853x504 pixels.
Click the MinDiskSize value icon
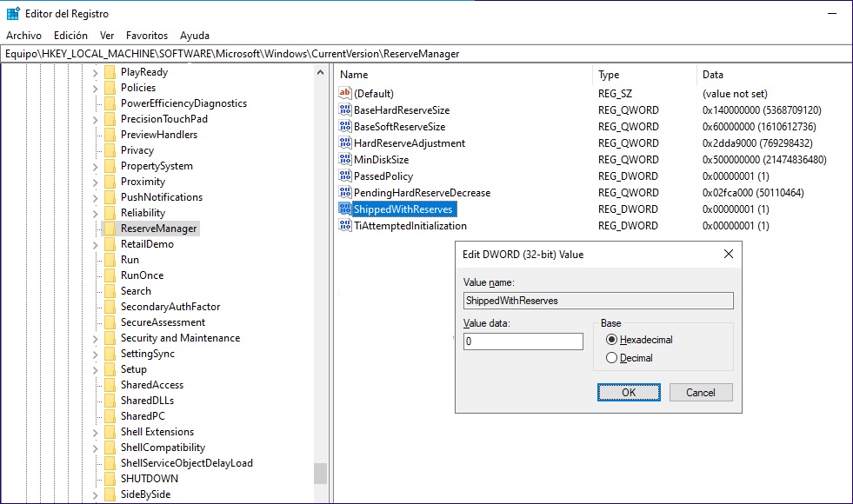(345, 159)
